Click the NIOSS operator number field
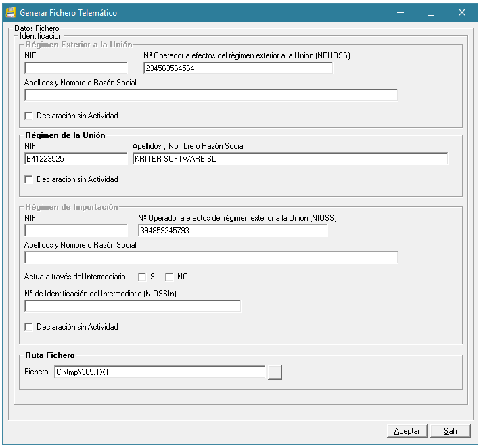Image resolution: width=481 pixels, height=448 pixels. (233, 231)
